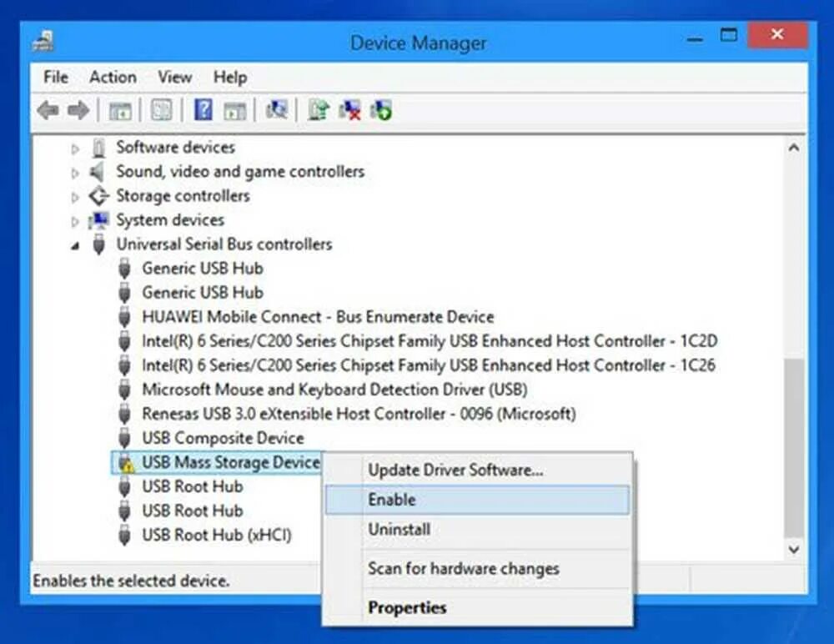834x644 pixels.
Task: Open the blue question-mark Help icon
Action: 203,110
